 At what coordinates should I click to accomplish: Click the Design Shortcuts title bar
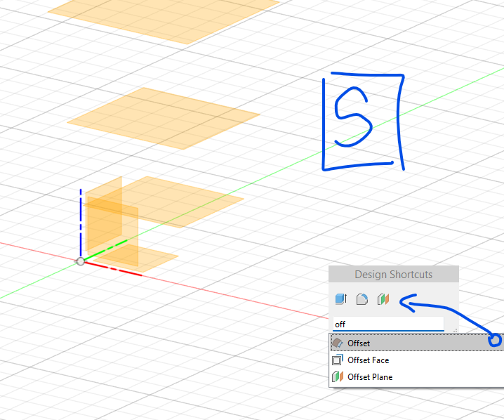point(393,275)
